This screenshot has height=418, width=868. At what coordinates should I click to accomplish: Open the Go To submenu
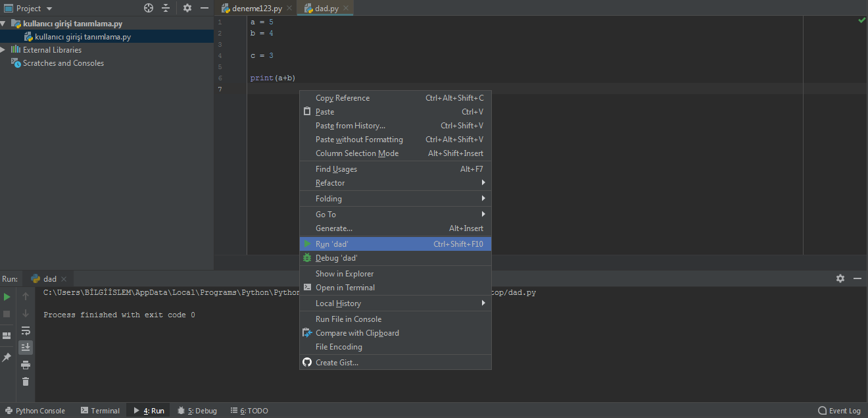[395, 215]
